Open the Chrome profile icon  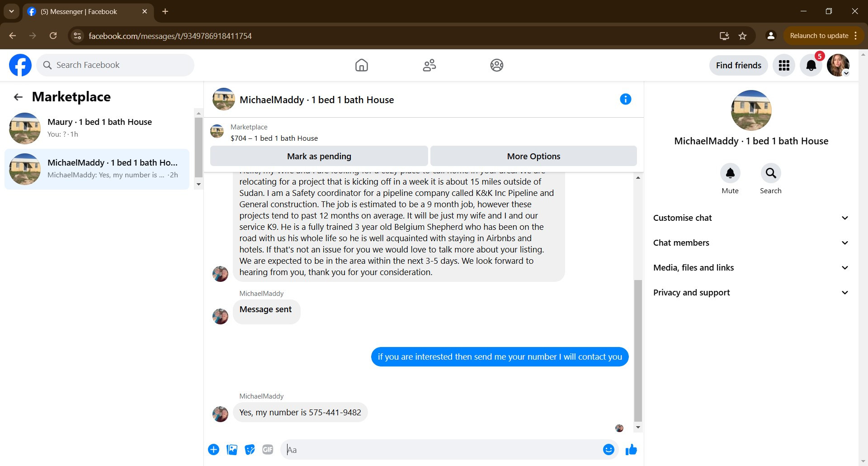pyautogui.click(x=771, y=36)
